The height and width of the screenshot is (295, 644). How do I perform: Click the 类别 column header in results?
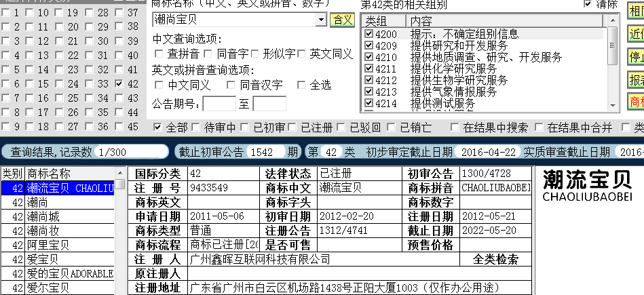coord(13,174)
